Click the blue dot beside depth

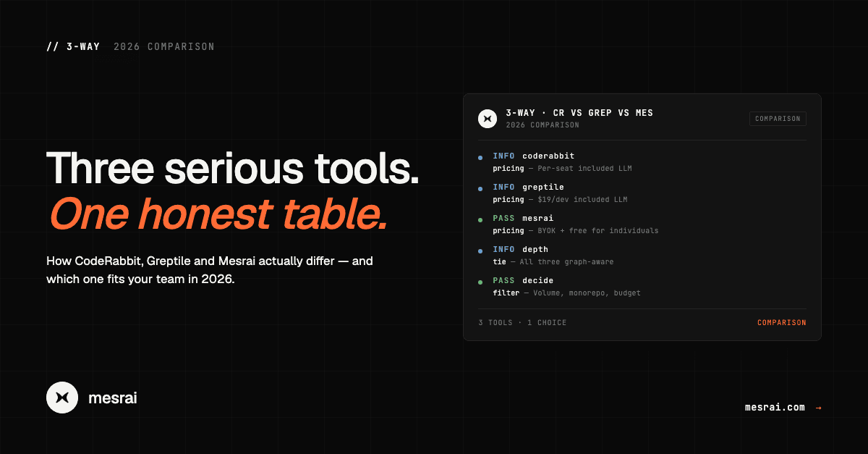coord(480,251)
